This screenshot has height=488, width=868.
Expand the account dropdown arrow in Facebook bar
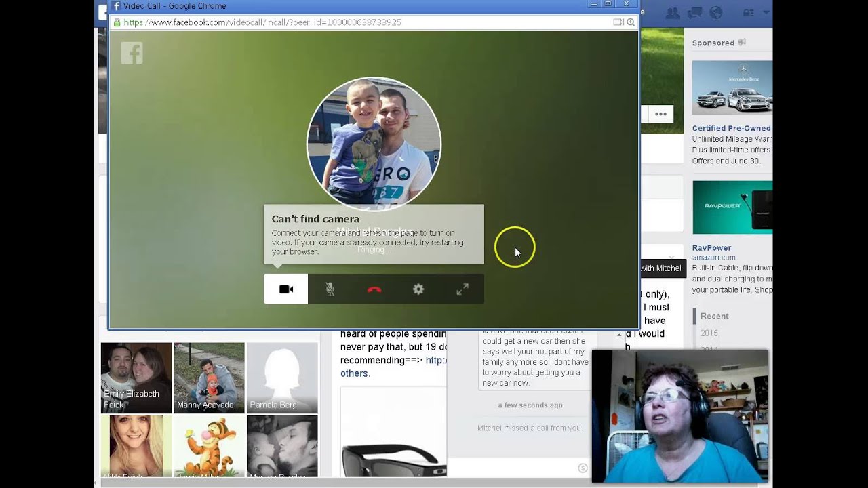coord(766,13)
